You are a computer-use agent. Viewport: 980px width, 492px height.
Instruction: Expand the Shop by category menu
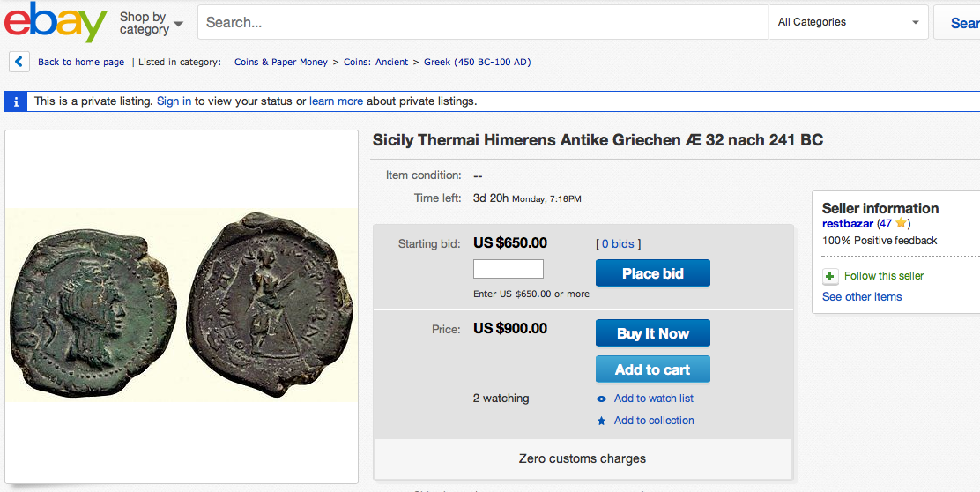[x=151, y=23]
